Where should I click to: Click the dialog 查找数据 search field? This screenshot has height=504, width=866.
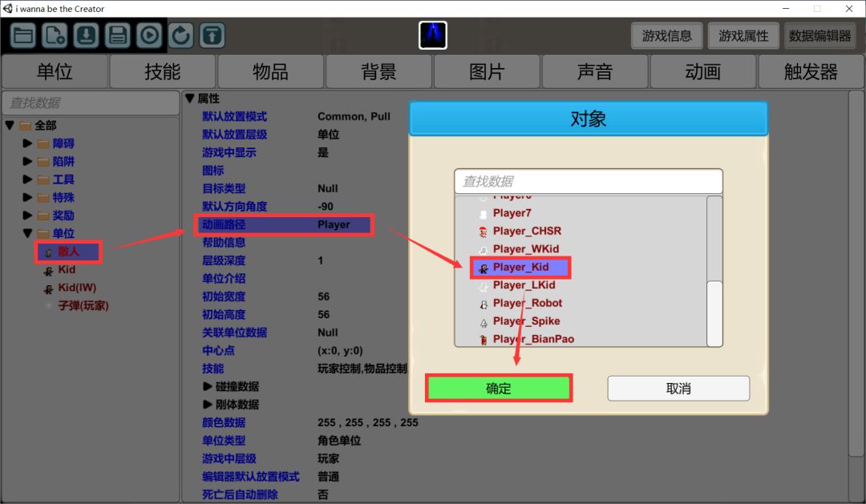click(x=588, y=181)
